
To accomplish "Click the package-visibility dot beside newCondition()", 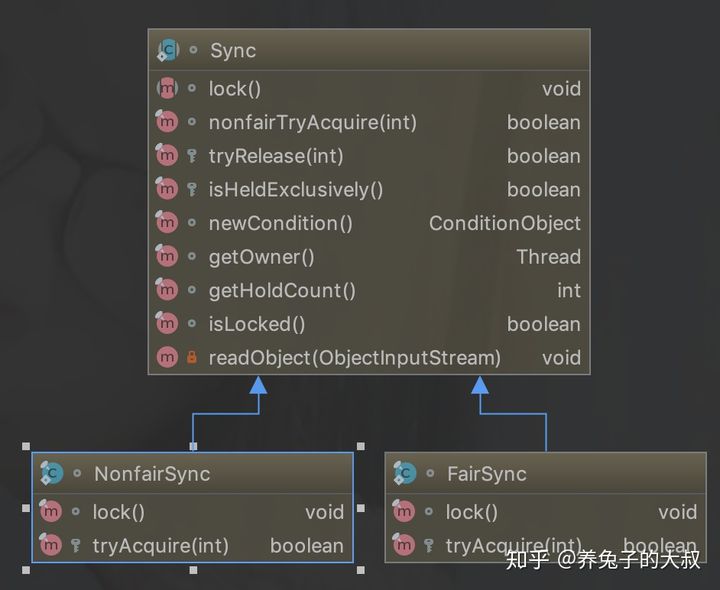I will point(192,223).
